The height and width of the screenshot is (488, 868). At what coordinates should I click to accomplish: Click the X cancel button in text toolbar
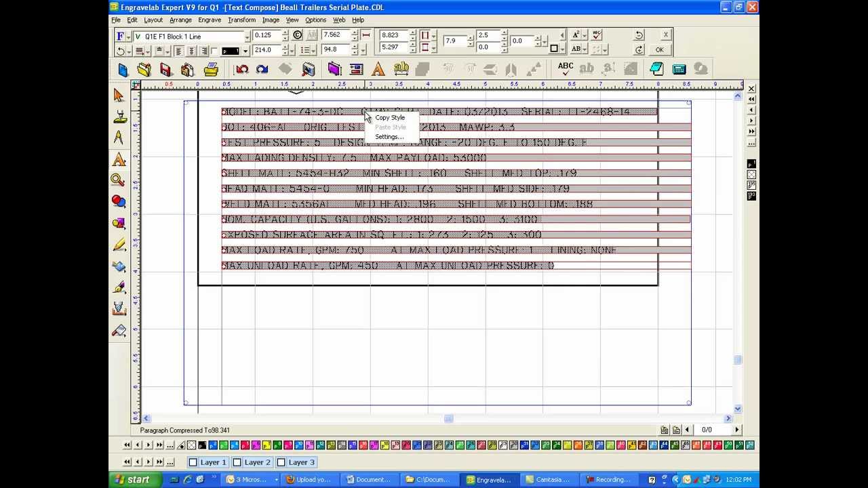click(x=665, y=35)
